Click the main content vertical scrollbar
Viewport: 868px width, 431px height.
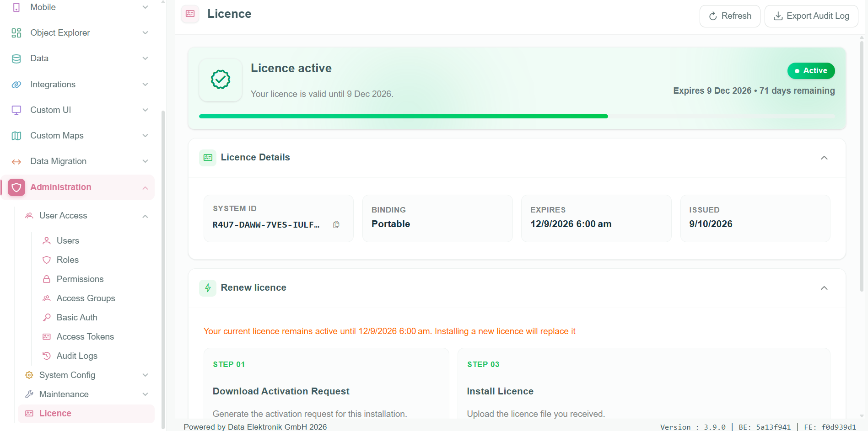(862, 167)
